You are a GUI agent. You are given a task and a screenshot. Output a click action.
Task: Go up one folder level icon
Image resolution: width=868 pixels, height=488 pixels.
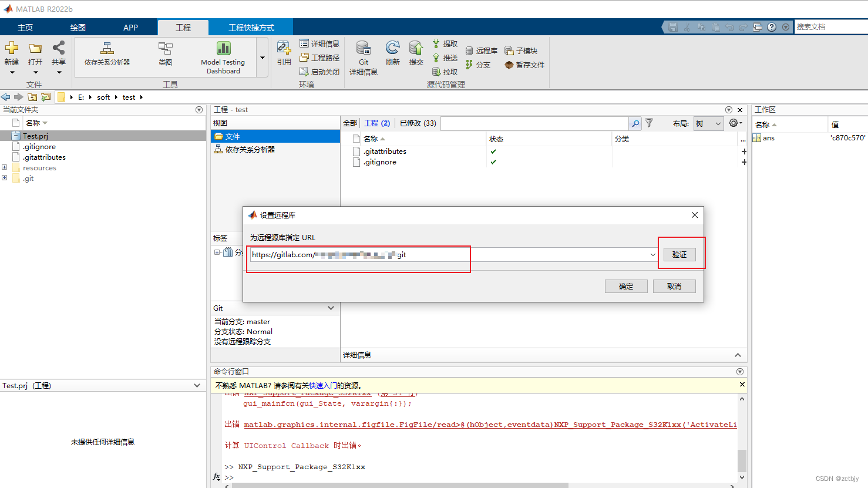pyautogui.click(x=32, y=97)
